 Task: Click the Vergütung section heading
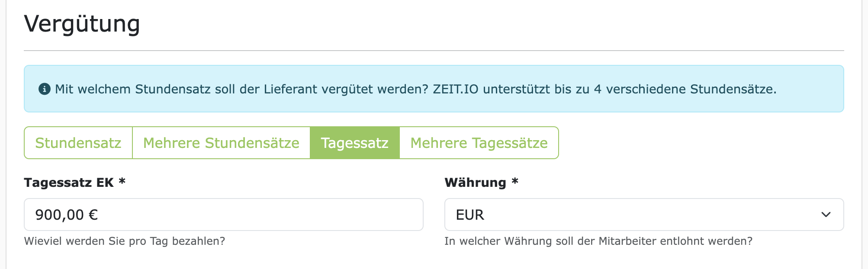pyautogui.click(x=82, y=24)
